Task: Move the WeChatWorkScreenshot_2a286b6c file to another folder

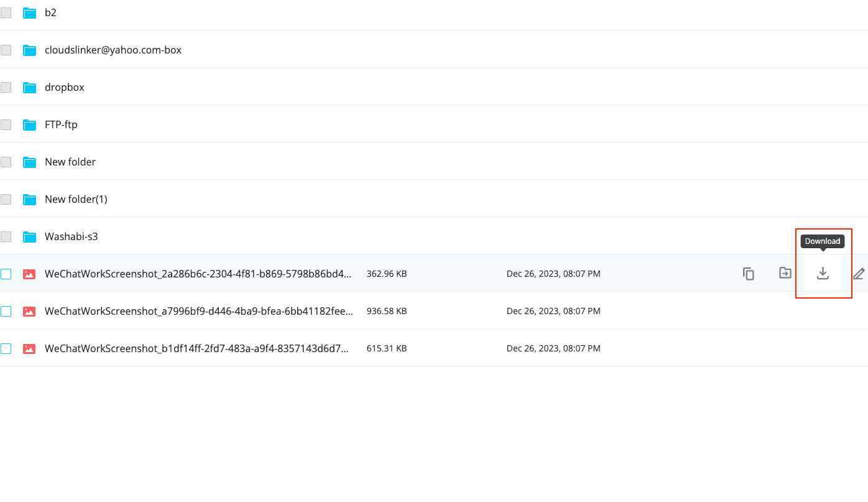Action: (x=785, y=274)
